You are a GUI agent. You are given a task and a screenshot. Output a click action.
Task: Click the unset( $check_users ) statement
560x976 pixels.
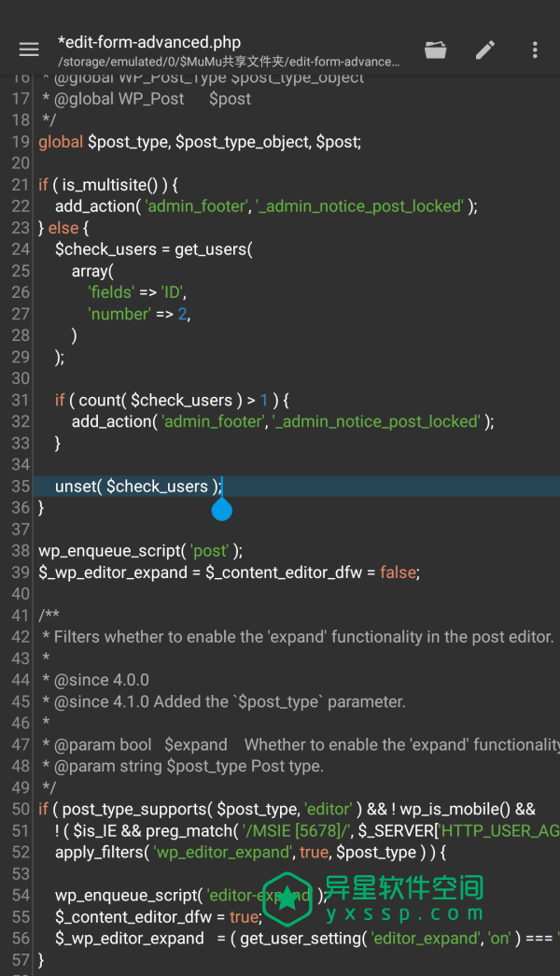[x=137, y=487]
